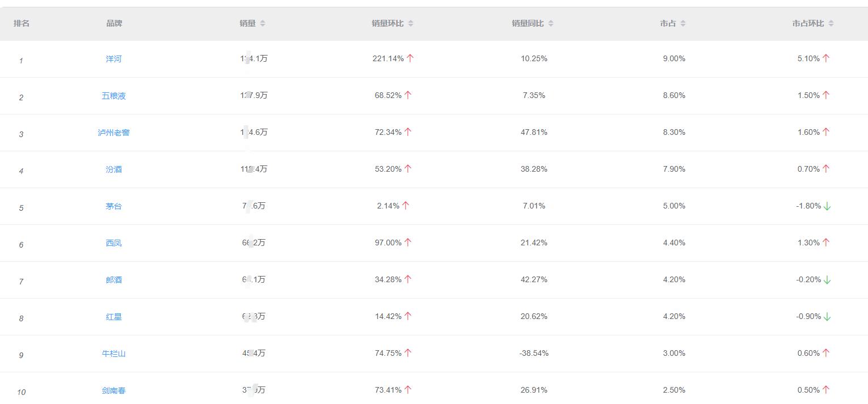Click red up arrow beside 221.14%
This screenshot has height=404, width=868.
pos(410,58)
